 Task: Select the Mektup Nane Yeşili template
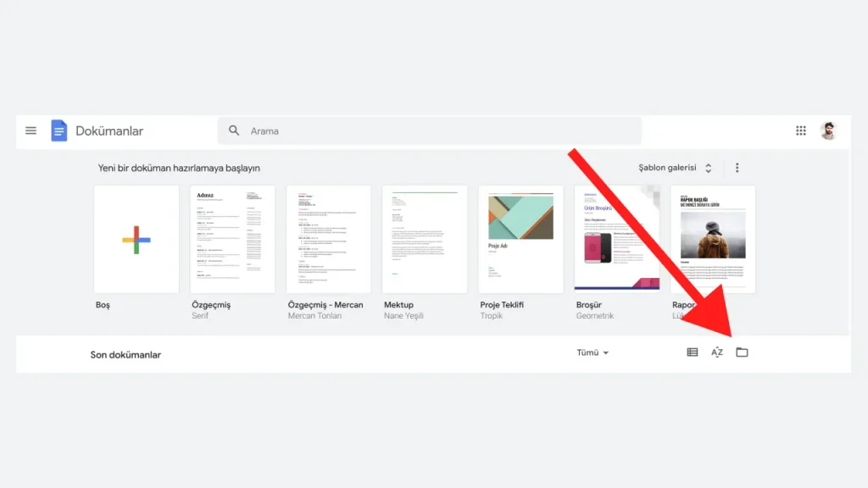[425, 239]
